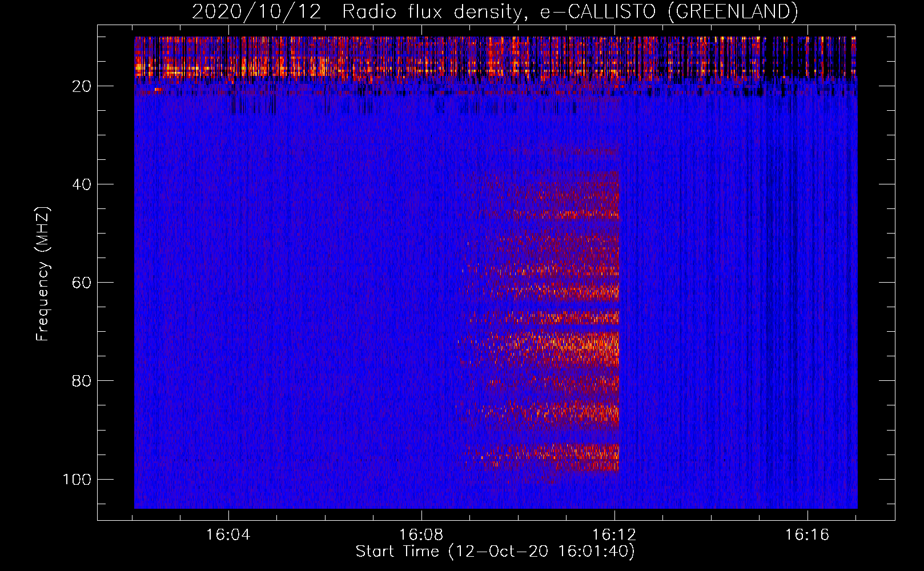
Task: Select the 'Frequency (MHZ)' y-axis label
Action: click(43, 274)
